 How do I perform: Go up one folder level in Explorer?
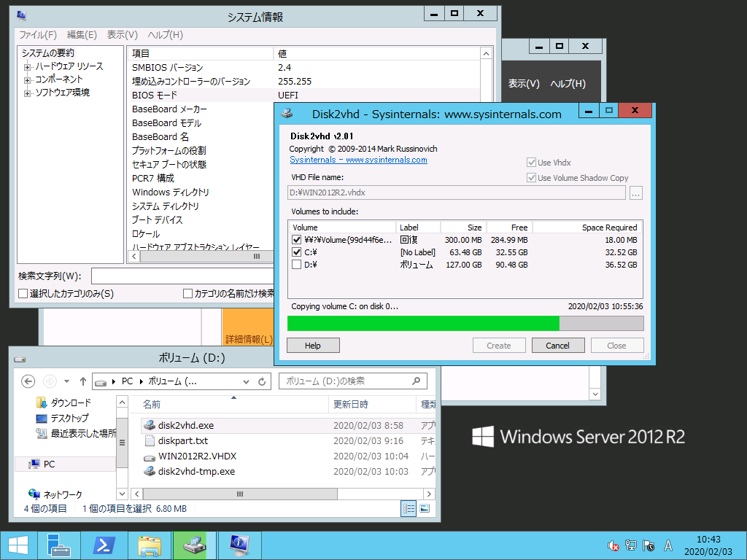coord(83,381)
